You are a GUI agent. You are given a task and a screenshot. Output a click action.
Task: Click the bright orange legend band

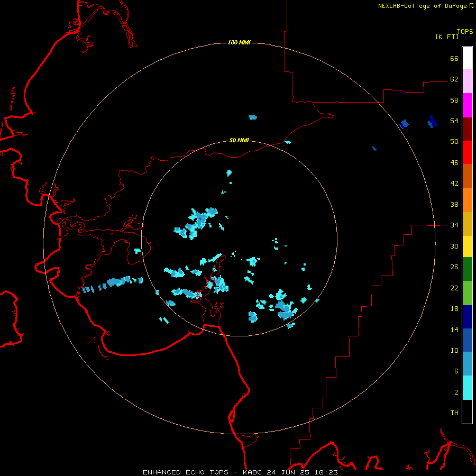[x=467, y=200]
